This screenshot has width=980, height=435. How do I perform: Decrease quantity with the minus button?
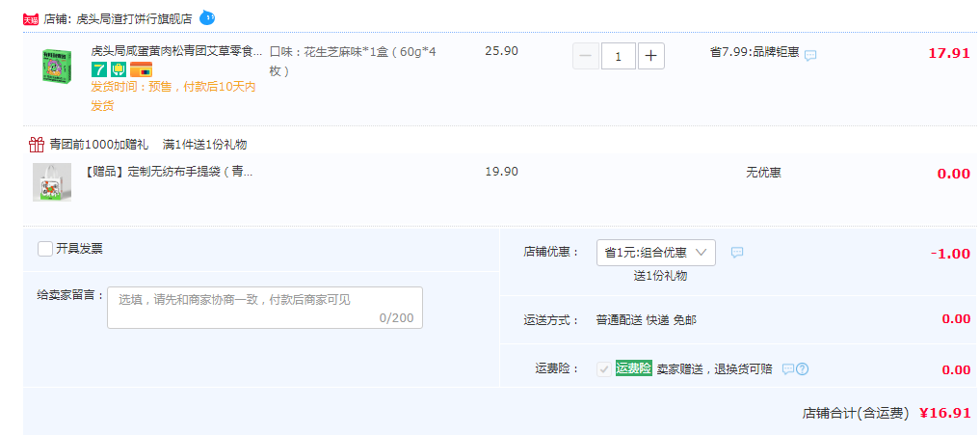point(586,56)
